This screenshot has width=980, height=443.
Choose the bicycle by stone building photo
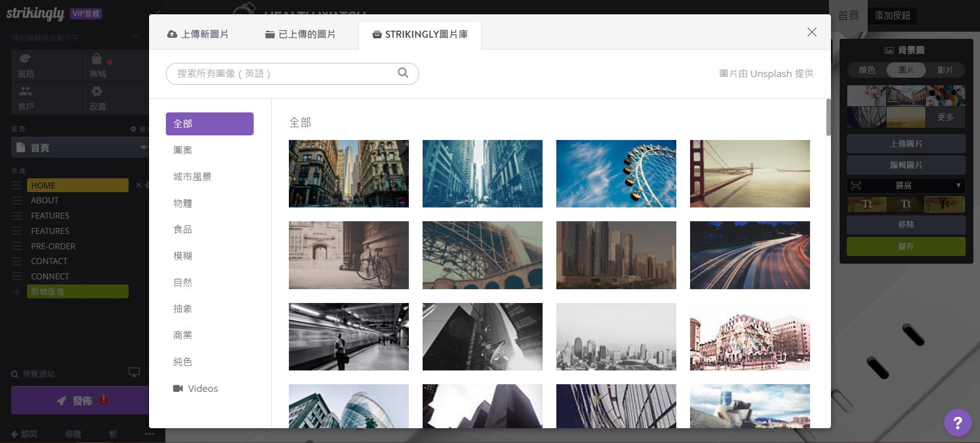(349, 255)
